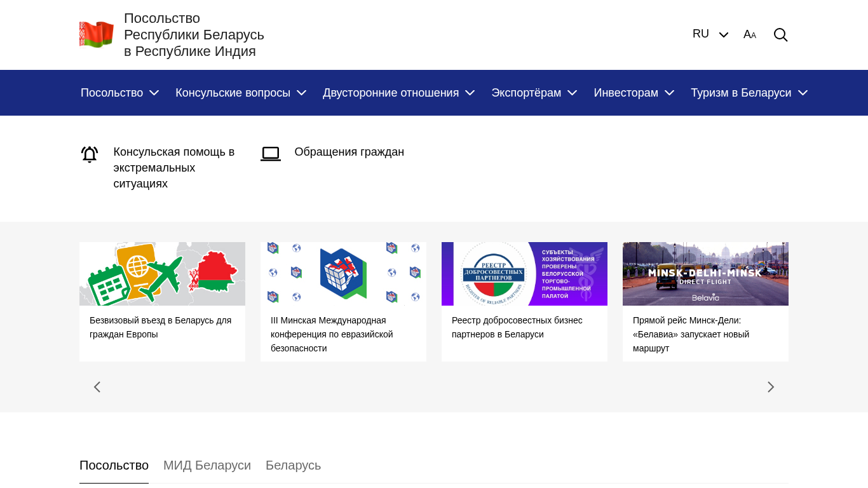Go to previous carousel slide arrow

(x=97, y=387)
